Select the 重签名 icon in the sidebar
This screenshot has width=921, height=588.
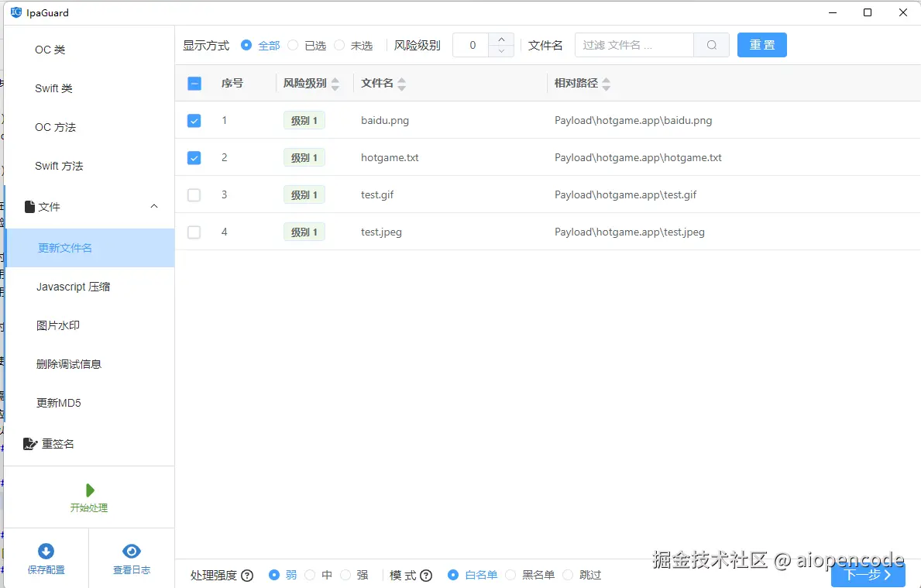click(x=29, y=443)
